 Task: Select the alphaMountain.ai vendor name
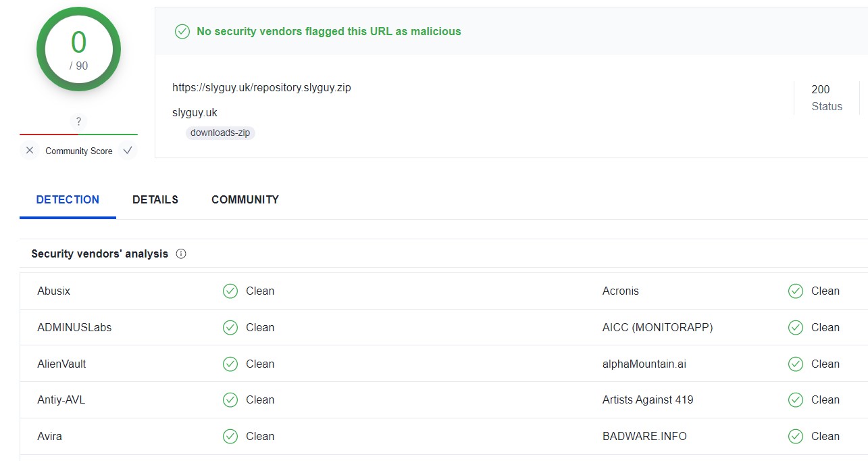644,364
